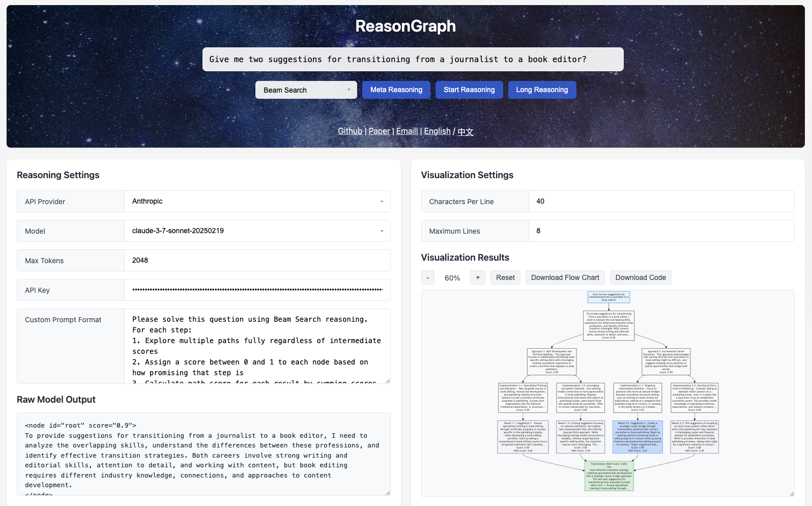
Task: Click the Characters Per Line field
Action: 661,202
